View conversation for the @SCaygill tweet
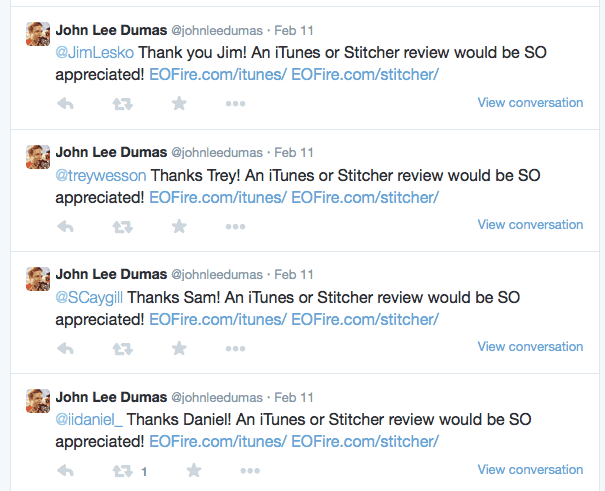605x491 pixels. pyautogui.click(x=530, y=347)
